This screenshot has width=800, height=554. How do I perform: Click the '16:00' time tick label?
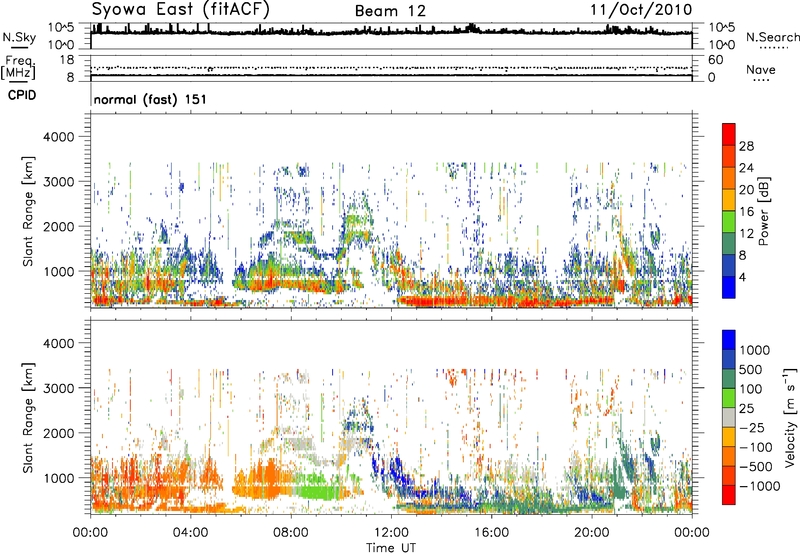(x=491, y=533)
